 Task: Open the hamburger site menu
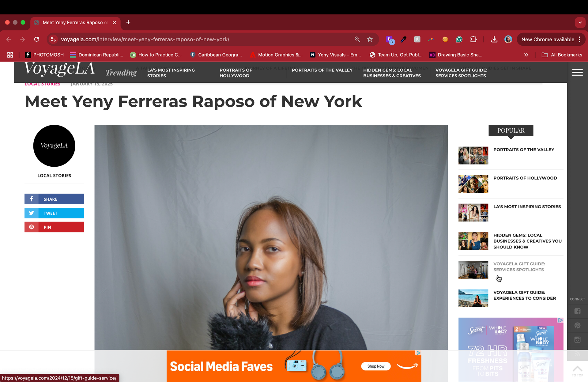point(577,72)
